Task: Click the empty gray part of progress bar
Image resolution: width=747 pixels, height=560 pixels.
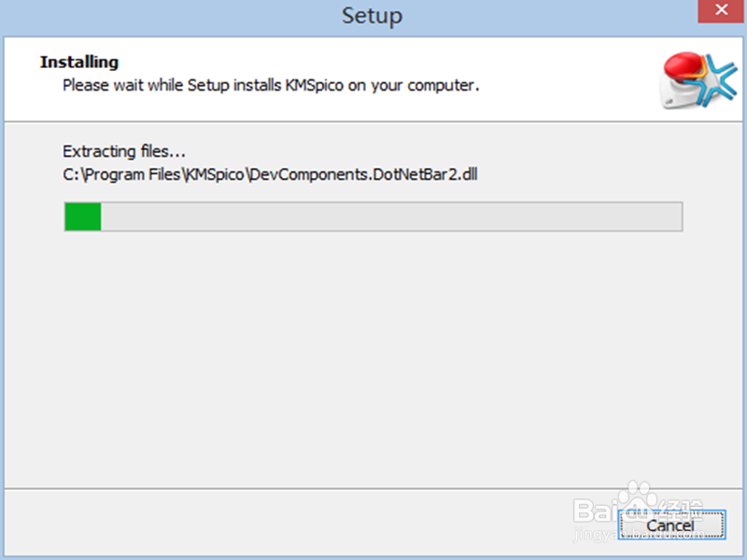Action: pyautogui.click(x=392, y=217)
